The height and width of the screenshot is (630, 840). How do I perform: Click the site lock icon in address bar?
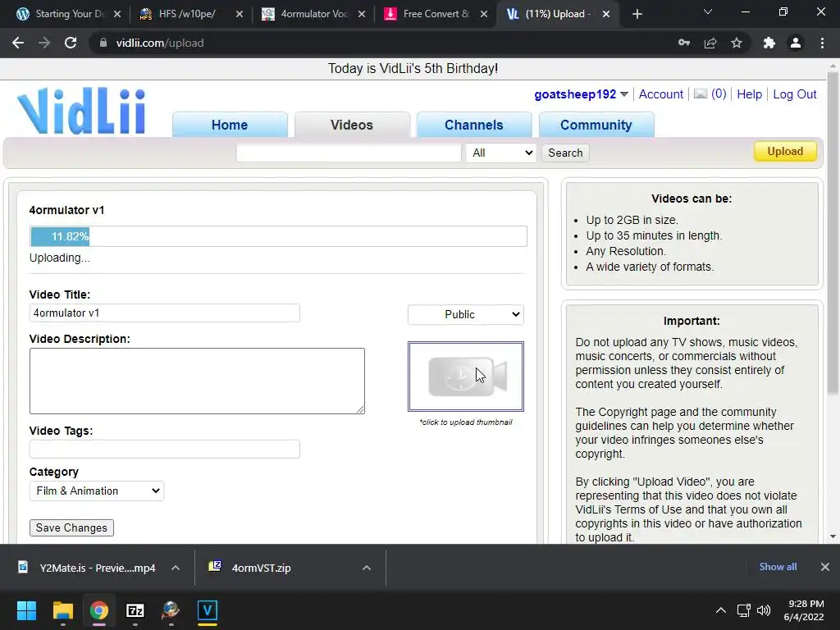click(103, 43)
